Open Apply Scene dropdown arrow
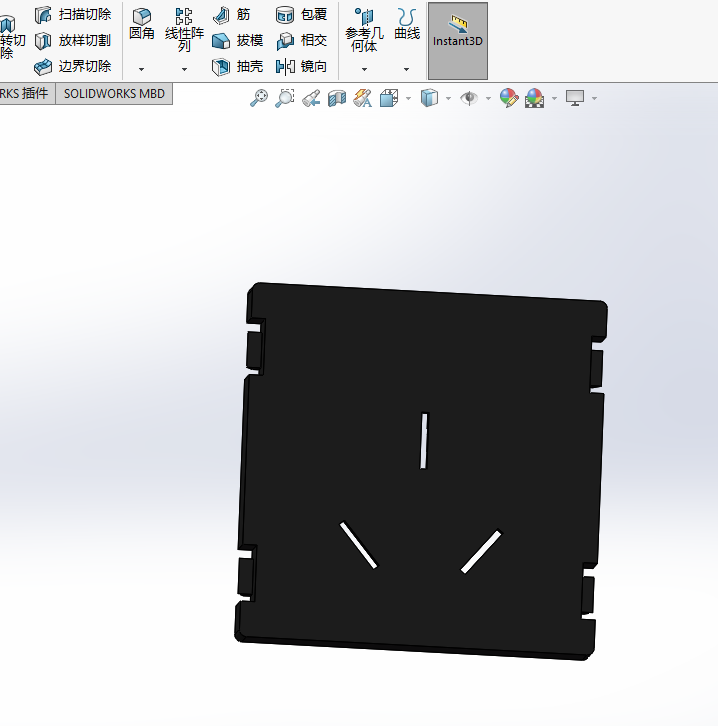This screenshot has width=718, height=726. (554, 98)
